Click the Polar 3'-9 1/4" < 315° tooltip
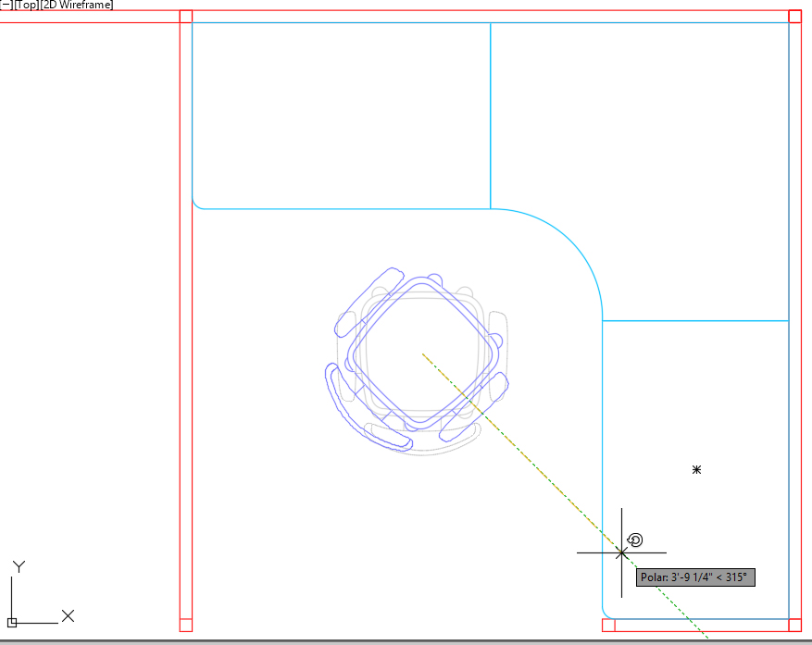This screenshot has height=645, width=812. pyautogui.click(x=696, y=577)
